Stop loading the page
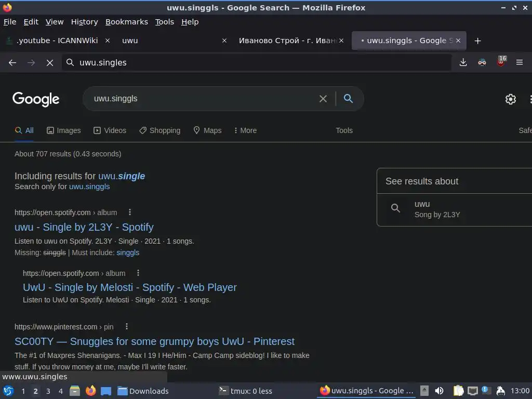The height and width of the screenshot is (399, 532). 50,63
